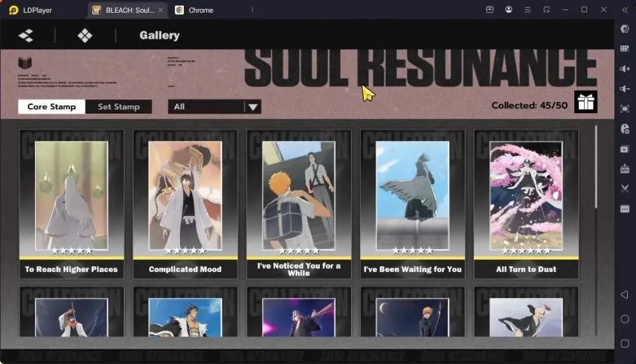
Task: Click the sidebar icon below fullscreen
Action: (625, 129)
